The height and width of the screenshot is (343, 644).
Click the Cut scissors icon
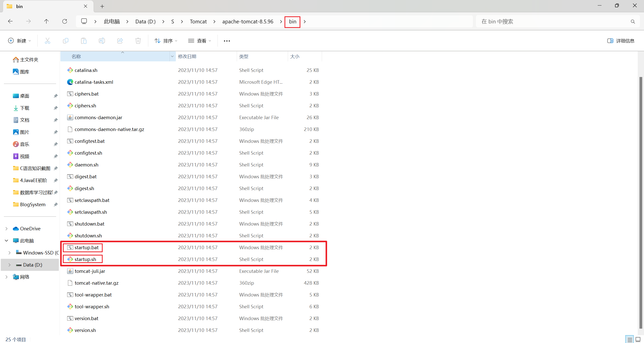pos(48,41)
